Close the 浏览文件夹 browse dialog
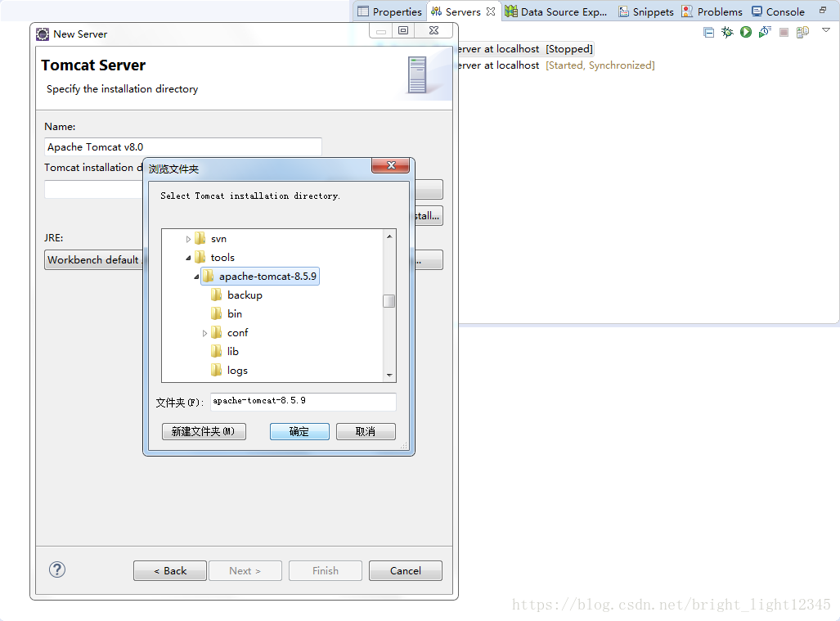The image size is (840, 621). [391, 165]
